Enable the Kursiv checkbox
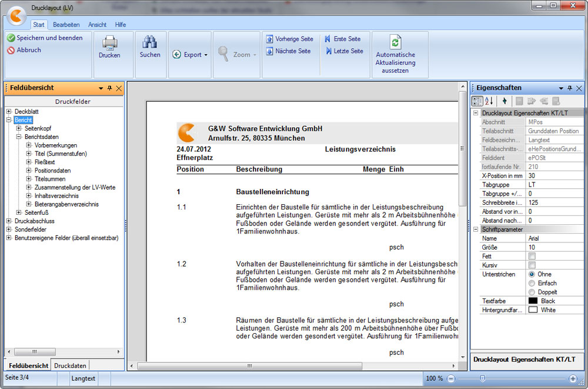Viewport: 588px width, 389px height. click(x=532, y=265)
